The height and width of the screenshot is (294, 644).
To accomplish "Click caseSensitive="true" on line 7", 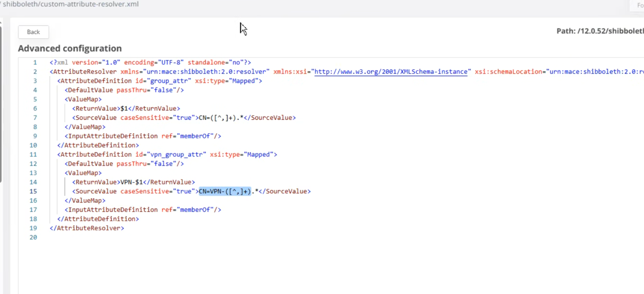I will 158,118.
